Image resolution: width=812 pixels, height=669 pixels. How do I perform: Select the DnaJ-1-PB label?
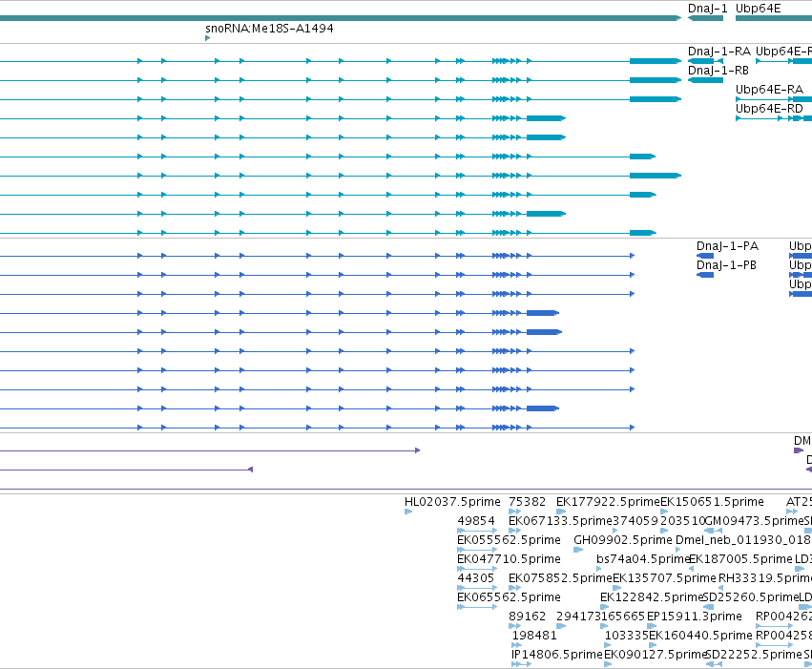[x=726, y=265]
